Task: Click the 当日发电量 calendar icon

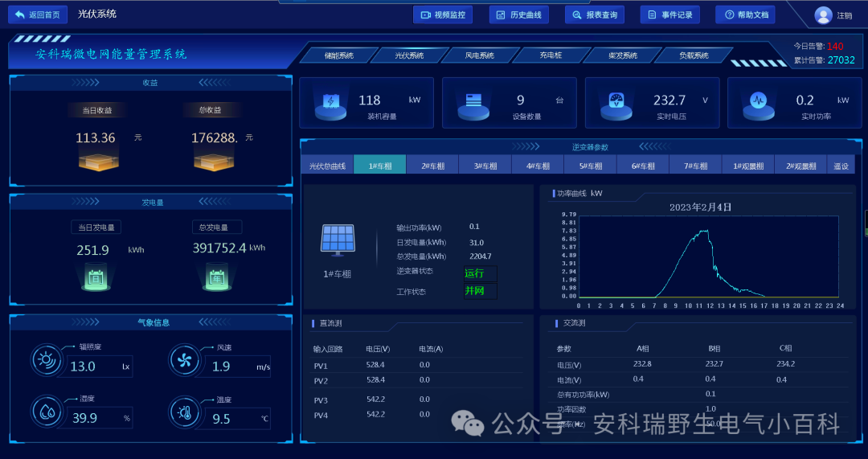Action: click(x=96, y=277)
